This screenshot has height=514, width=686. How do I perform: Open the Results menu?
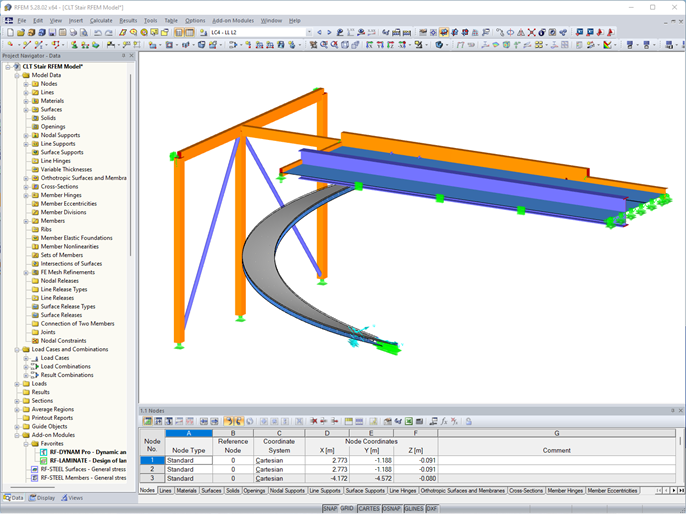point(128,21)
